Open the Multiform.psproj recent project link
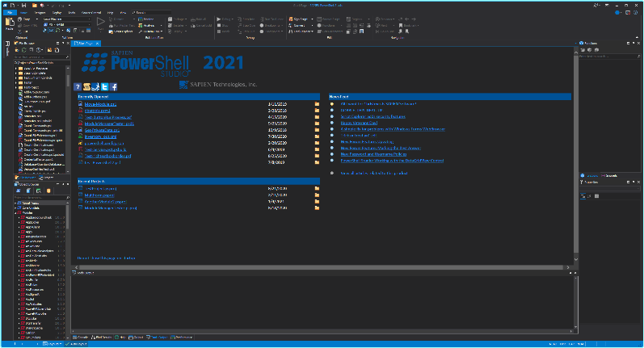 point(99,195)
